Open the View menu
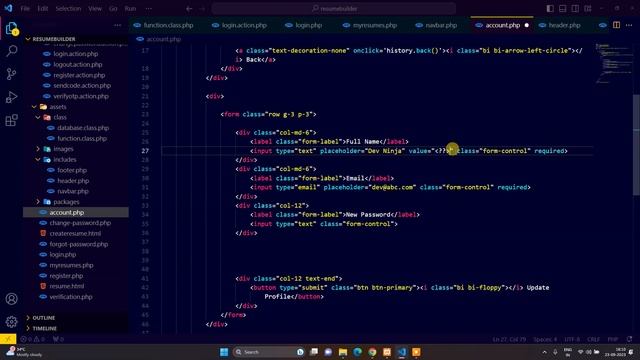The width and height of the screenshot is (640, 360). 95,9
